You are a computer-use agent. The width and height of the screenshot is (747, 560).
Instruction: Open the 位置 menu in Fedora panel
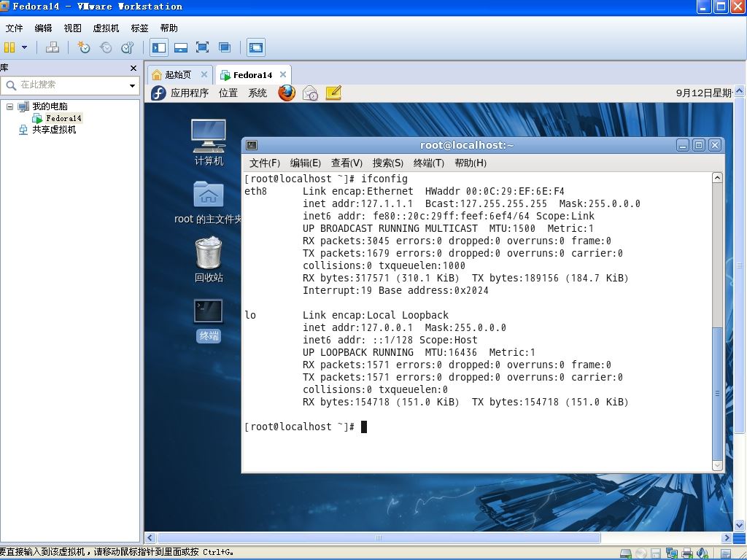(228, 93)
